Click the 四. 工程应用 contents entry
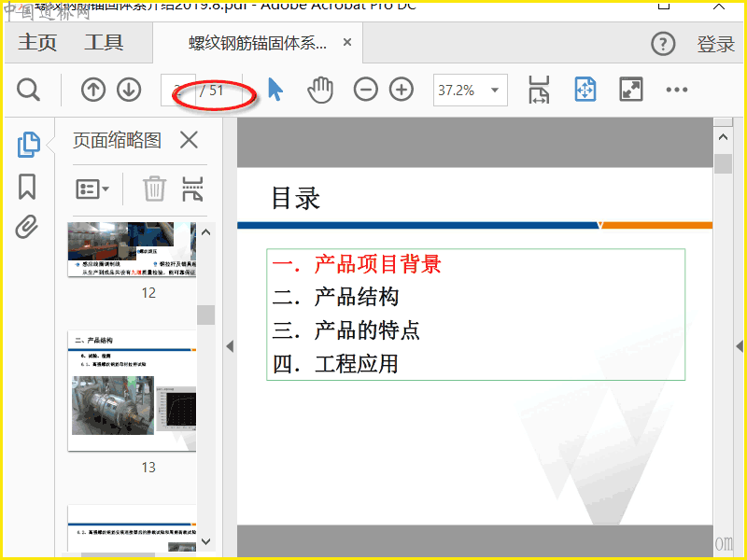The width and height of the screenshot is (747, 560). point(335,364)
